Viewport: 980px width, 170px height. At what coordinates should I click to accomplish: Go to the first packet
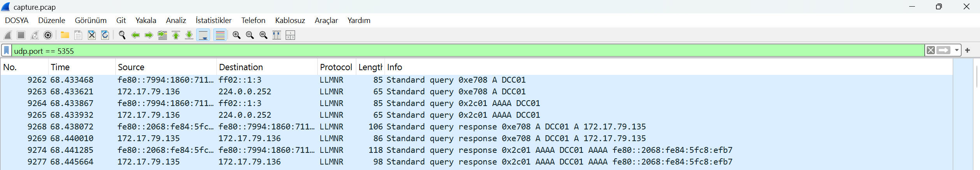coord(176,35)
